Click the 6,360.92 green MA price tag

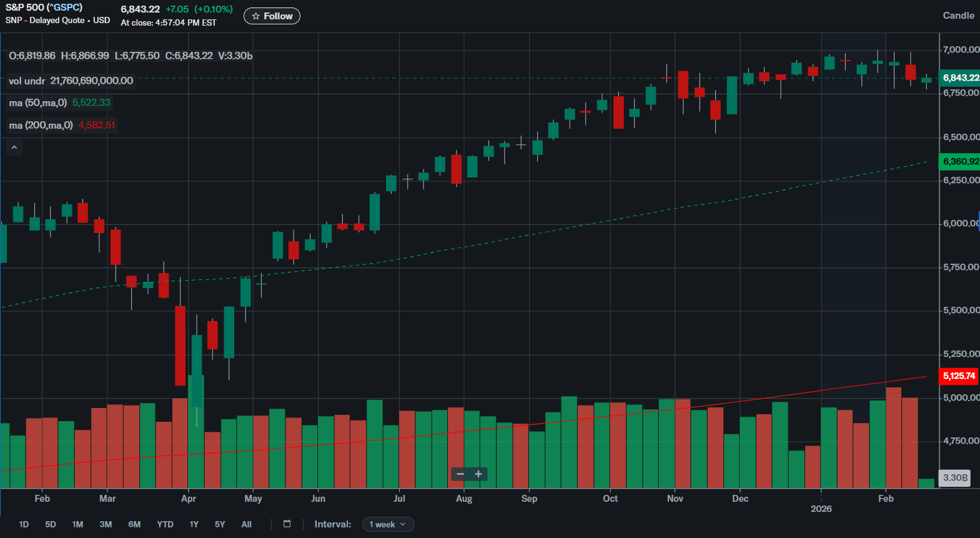pyautogui.click(x=960, y=161)
